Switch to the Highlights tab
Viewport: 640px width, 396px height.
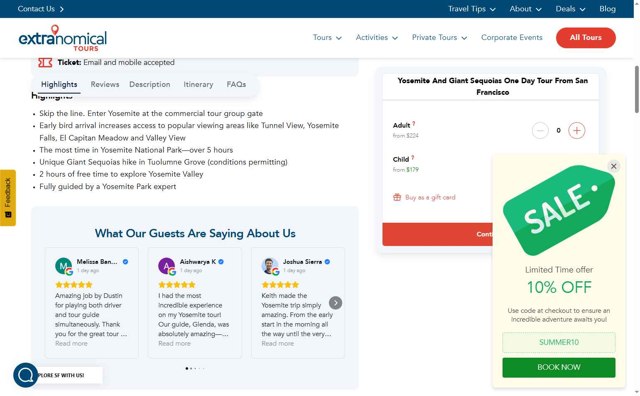click(59, 85)
